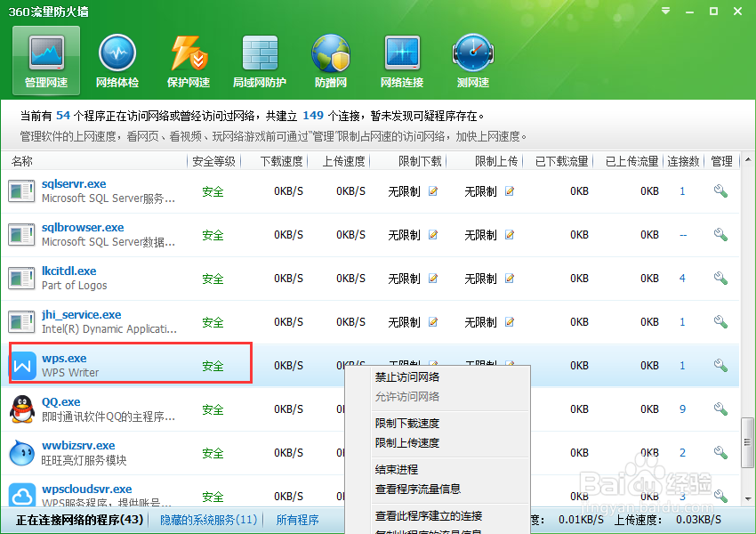
Task: Sort by 名称 column header
Action: coord(22,161)
